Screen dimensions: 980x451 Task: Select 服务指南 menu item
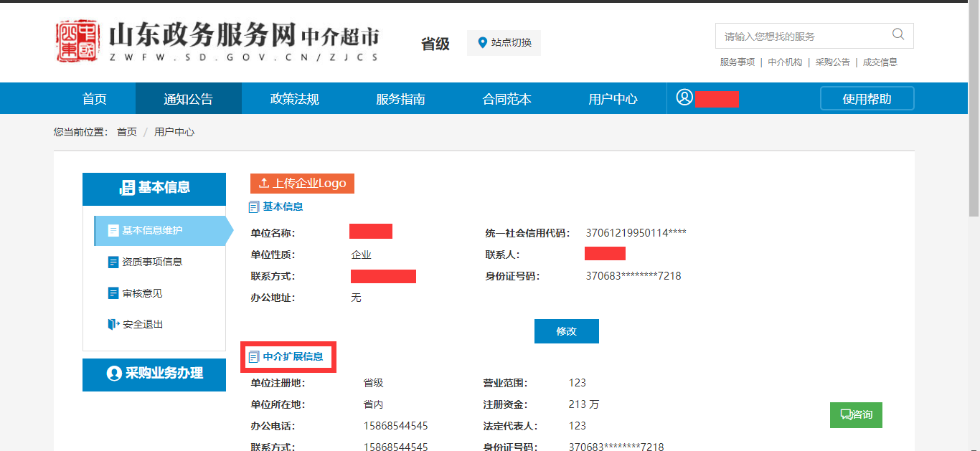tap(400, 99)
